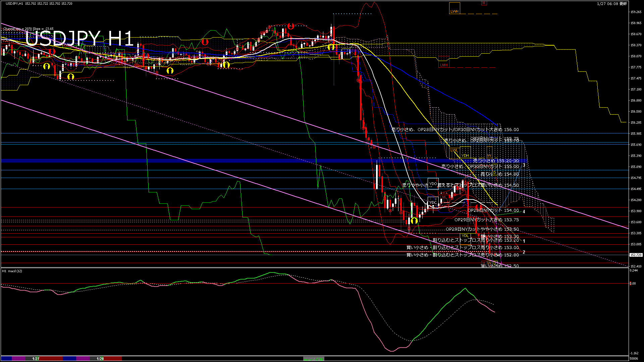Click the 1/28 date session bar
Screen dimensions: 644x362
click(x=100, y=359)
